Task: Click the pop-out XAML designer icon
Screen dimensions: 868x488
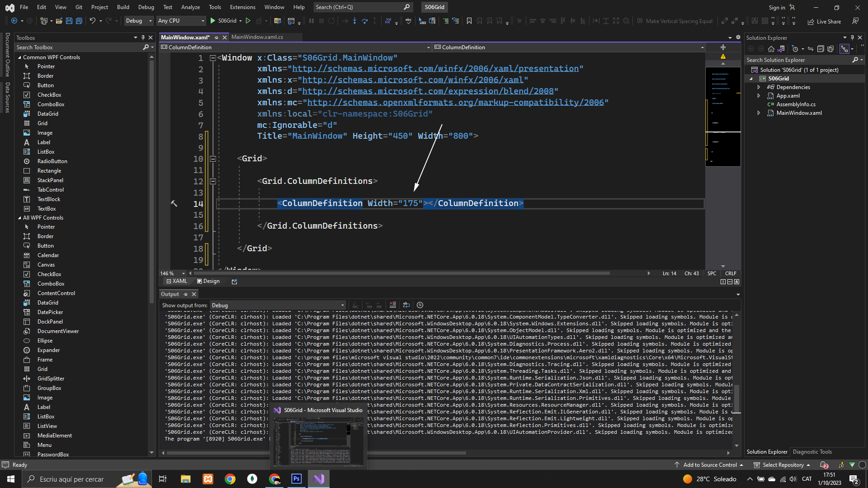Action: click(234, 282)
